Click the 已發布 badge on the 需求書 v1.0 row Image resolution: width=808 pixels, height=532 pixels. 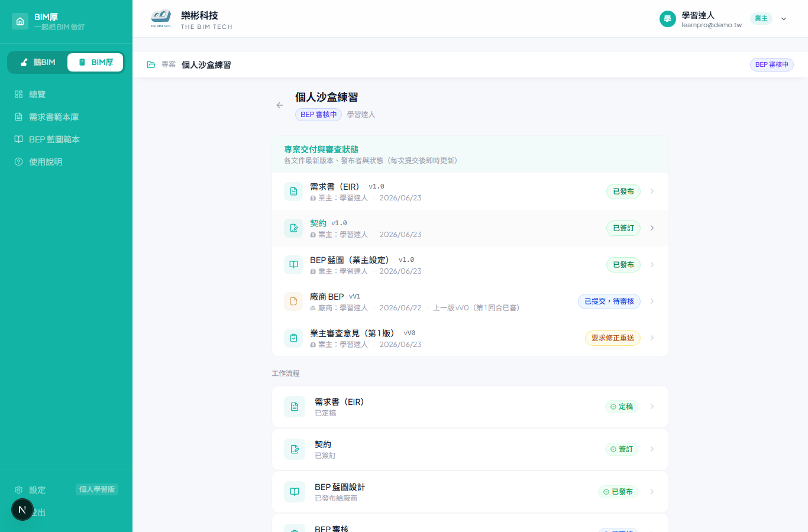pyautogui.click(x=623, y=192)
